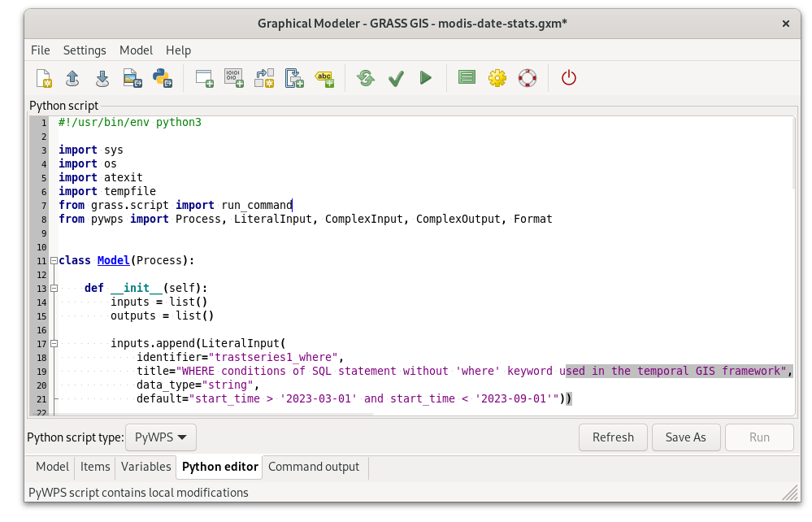The width and height of the screenshot is (812, 522).
Task: Open the Model menu
Action: pos(136,50)
